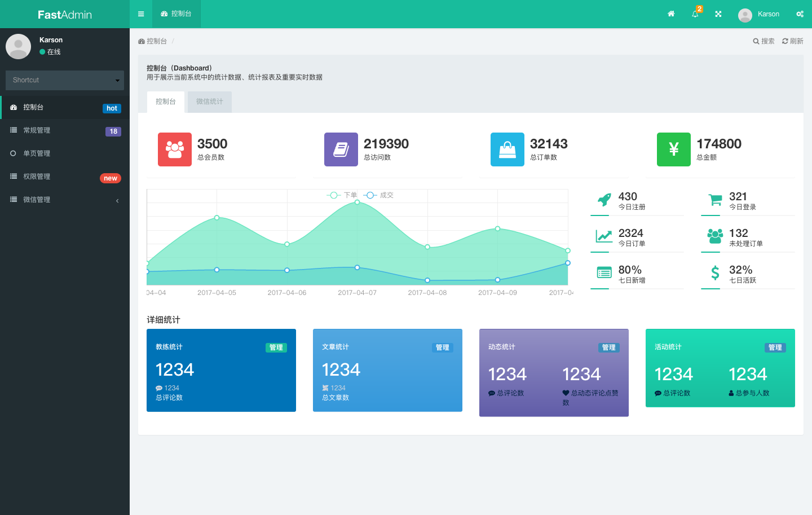The height and width of the screenshot is (515, 812).
Task: Enter fullscreen using the expand icon
Action: point(718,14)
